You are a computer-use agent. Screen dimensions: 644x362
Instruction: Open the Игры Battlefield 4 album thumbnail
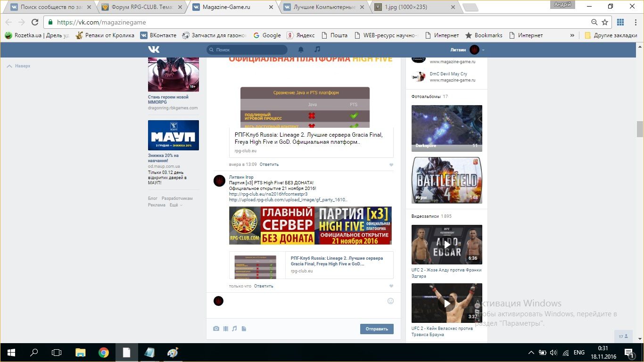(447, 180)
